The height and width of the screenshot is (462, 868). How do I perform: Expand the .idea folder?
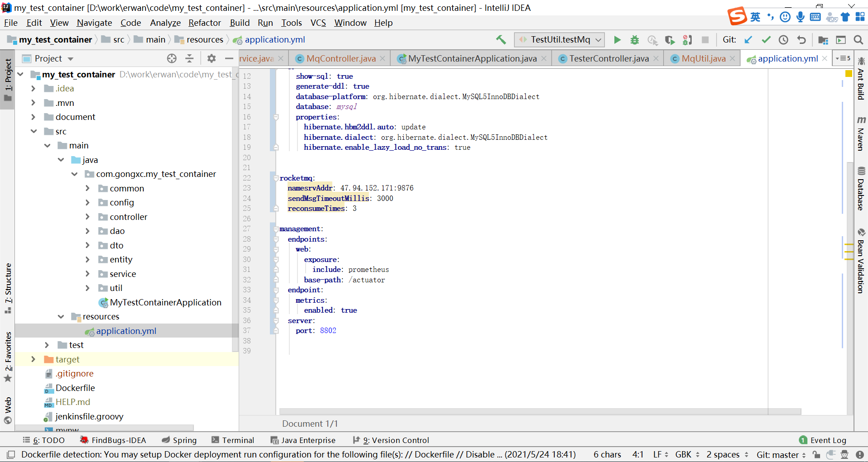point(33,89)
